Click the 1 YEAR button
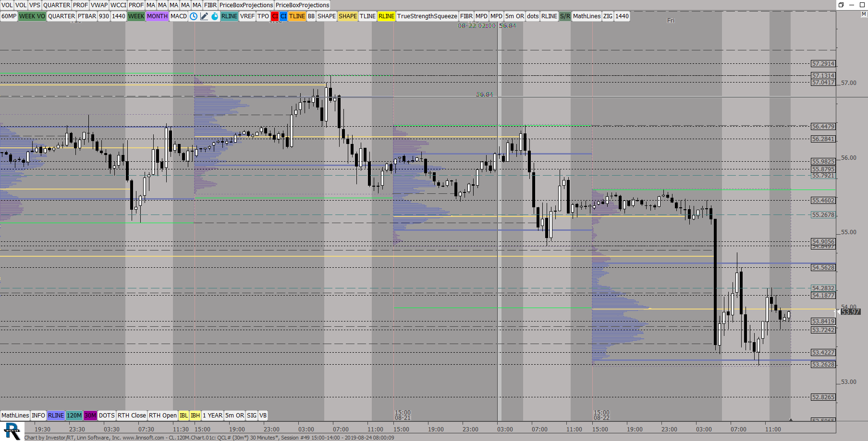The width and height of the screenshot is (868, 441). coord(212,416)
